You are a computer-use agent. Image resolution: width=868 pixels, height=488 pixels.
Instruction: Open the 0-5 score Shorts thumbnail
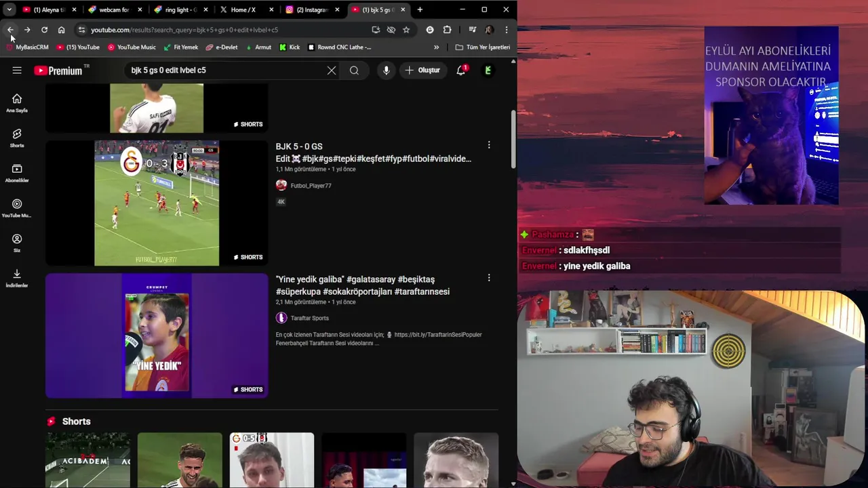(x=271, y=460)
